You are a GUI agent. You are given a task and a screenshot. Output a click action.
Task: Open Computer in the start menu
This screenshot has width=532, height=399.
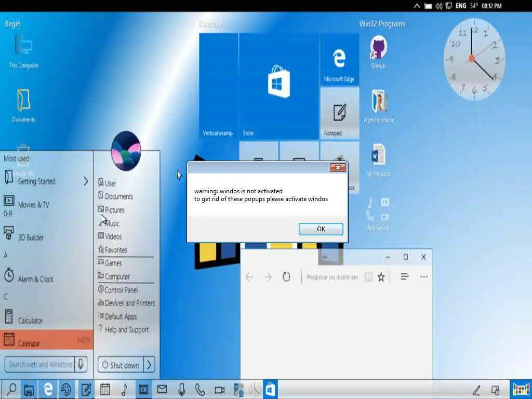tap(114, 276)
